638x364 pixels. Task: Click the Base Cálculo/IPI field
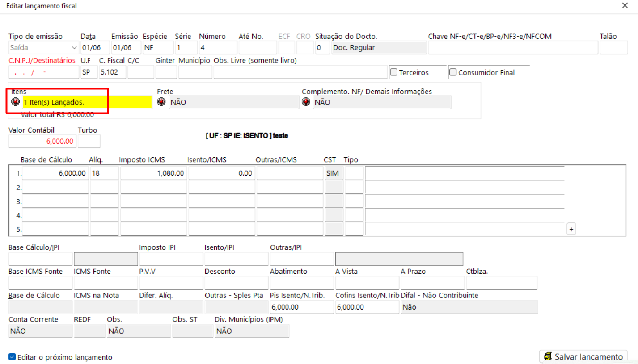pyautogui.click(x=40, y=259)
